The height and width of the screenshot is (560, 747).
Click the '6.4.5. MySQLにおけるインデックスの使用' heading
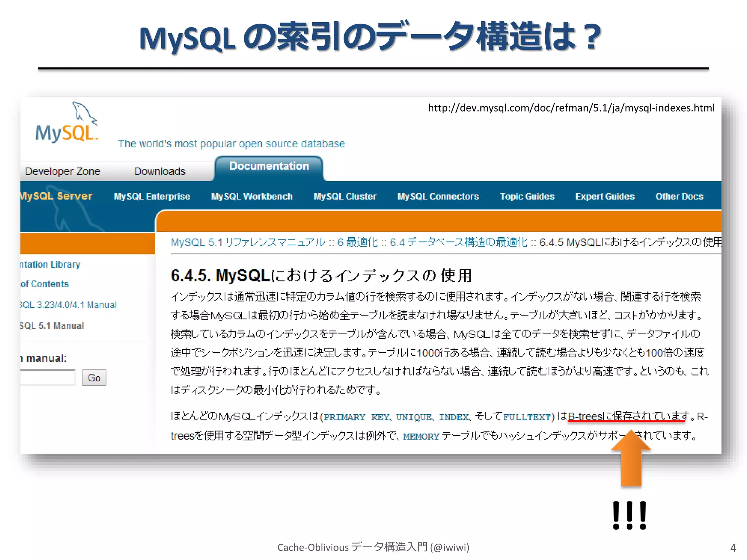pyautogui.click(x=321, y=275)
